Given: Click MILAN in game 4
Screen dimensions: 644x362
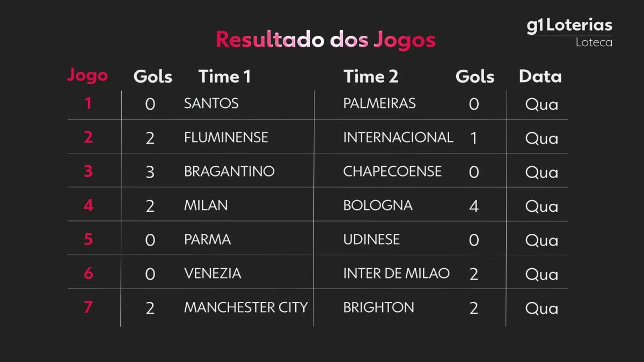Looking at the screenshot, I should point(206,205).
